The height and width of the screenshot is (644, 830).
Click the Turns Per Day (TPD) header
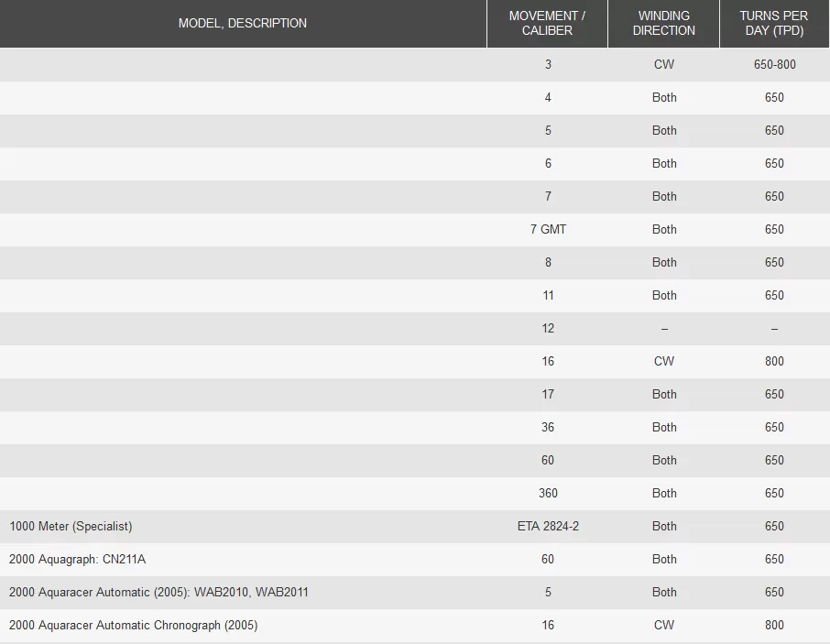774,23
